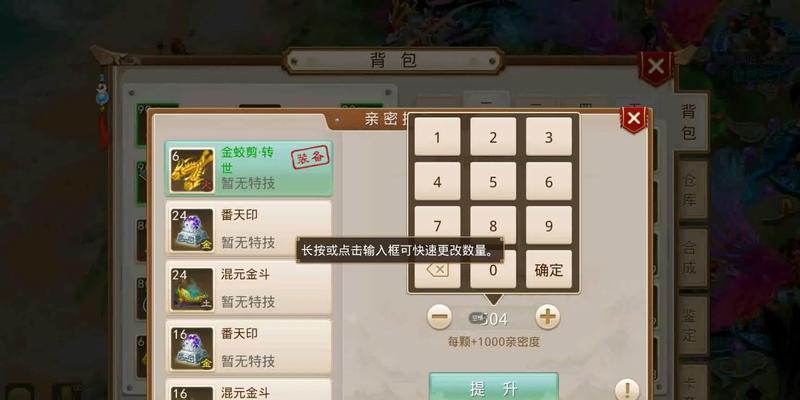800x400 pixels.
Task: Open the 鉴定 side tab
Action: click(690, 325)
